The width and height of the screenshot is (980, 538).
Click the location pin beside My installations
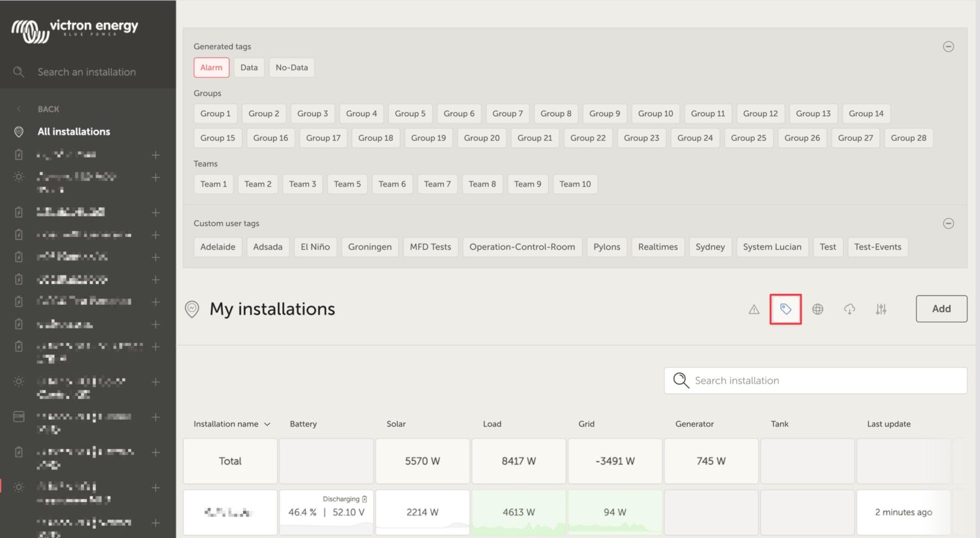click(191, 309)
